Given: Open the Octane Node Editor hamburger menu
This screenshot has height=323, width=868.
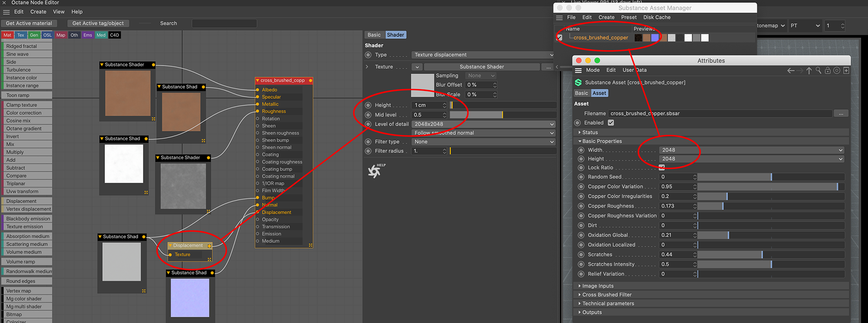Looking at the screenshot, I should (6, 12).
